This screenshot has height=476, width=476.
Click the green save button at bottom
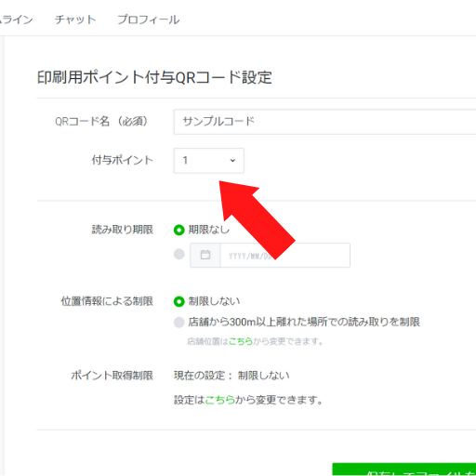pyautogui.click(x=404, y=469)
